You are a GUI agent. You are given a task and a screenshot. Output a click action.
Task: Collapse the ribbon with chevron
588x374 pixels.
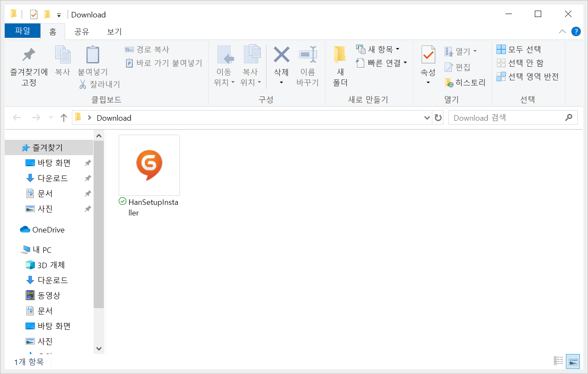click(562, 31)
